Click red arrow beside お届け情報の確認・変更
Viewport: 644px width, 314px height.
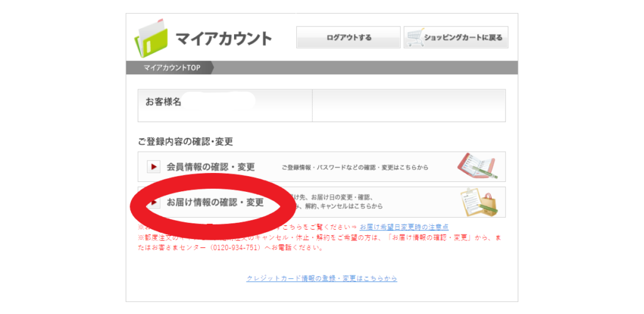[x=153, y=202]
